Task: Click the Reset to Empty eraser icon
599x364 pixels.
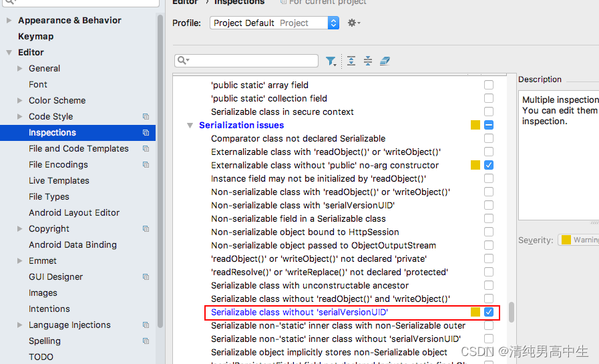Action: click(385, 61)
